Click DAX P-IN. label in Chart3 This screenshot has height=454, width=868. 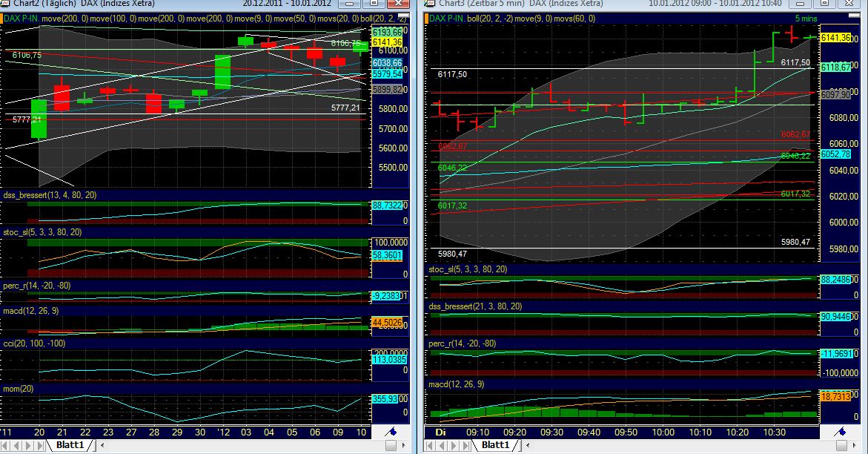click(x=447, y=19)
